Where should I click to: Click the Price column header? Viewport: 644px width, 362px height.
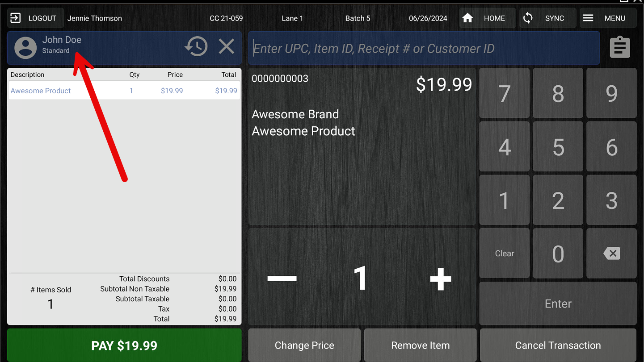pos(175,75)
